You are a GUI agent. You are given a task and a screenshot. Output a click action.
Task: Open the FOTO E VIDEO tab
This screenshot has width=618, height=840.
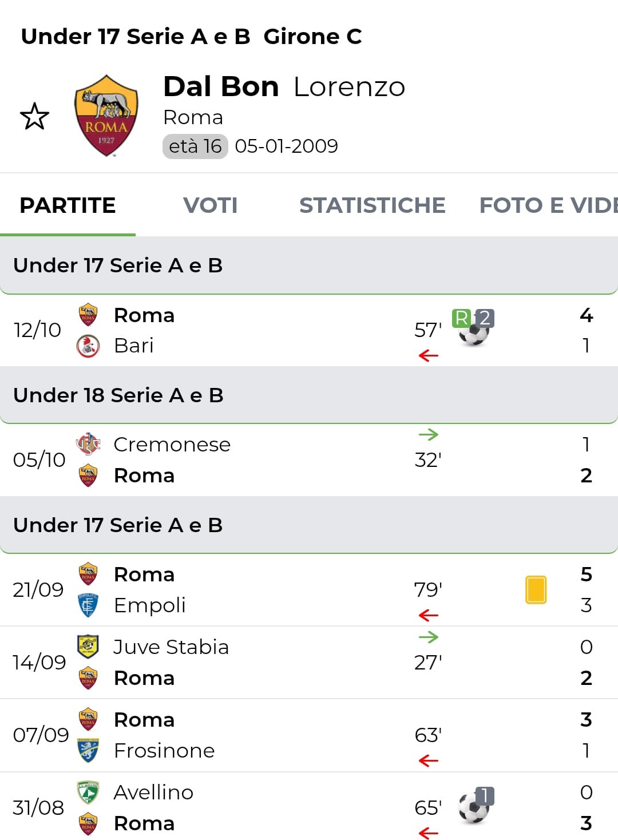click(547, 205)
